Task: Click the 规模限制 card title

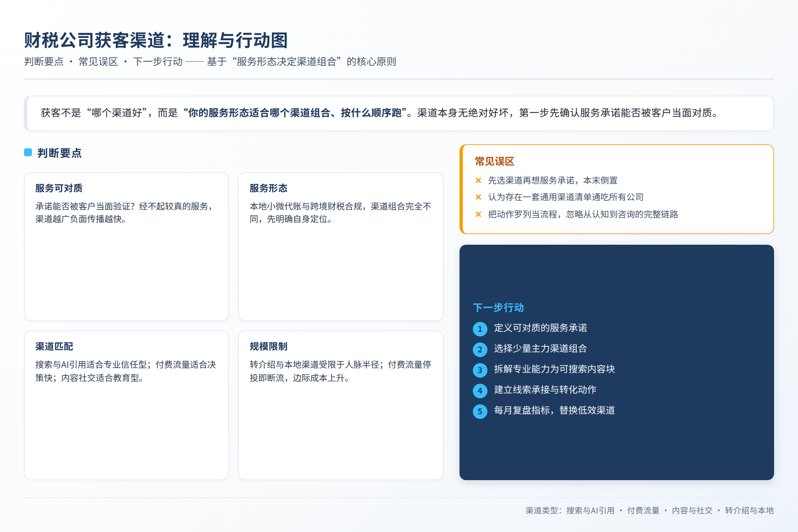Action: click(x=269, y=346)
